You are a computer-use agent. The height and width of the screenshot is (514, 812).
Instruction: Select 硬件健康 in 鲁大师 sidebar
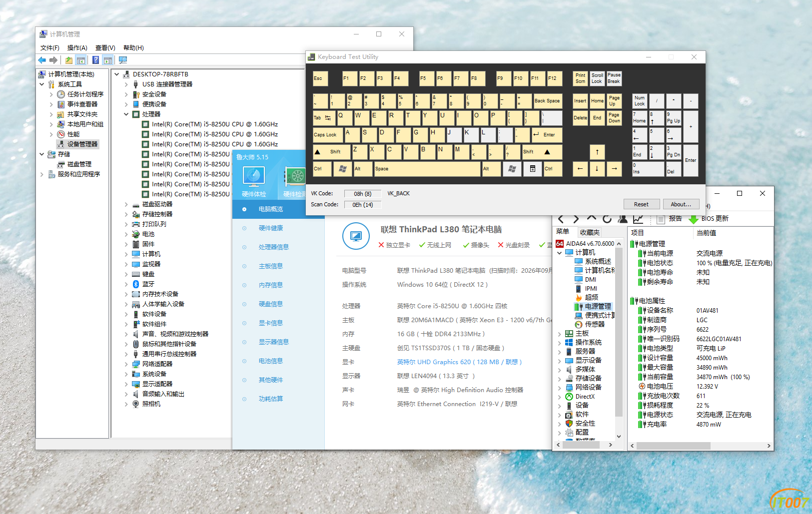[x=278, y=228]
